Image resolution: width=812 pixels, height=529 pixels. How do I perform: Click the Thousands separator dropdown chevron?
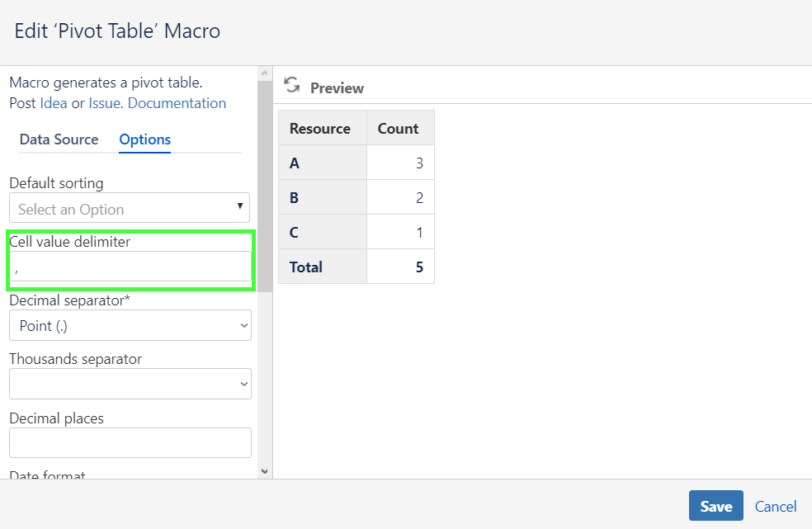pos(243,384)
